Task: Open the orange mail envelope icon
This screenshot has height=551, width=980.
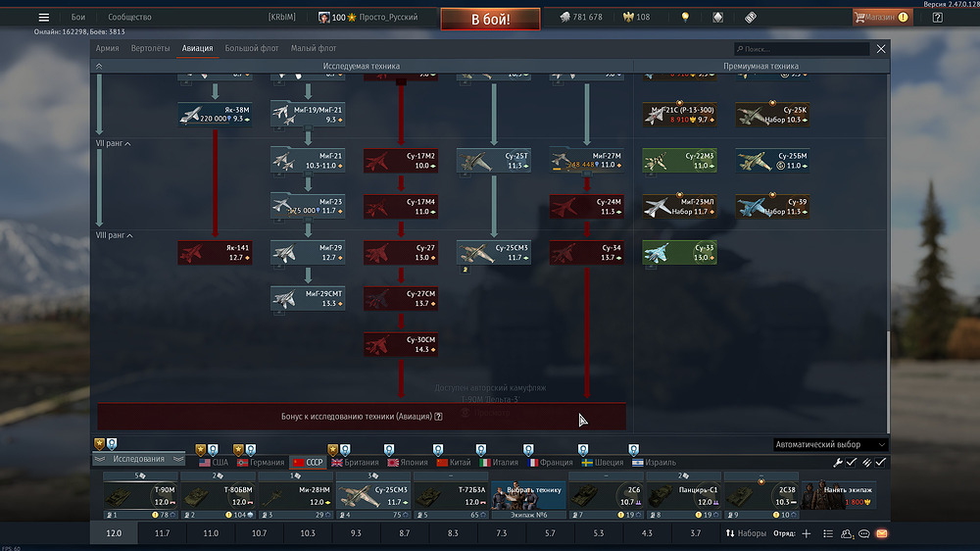Action: click(x=882, y=533)
